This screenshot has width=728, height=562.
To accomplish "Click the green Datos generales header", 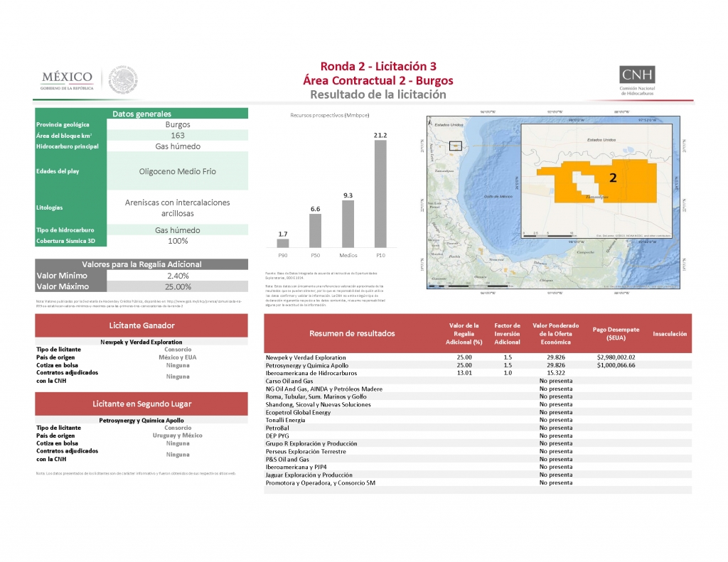I will pos(141,114).
